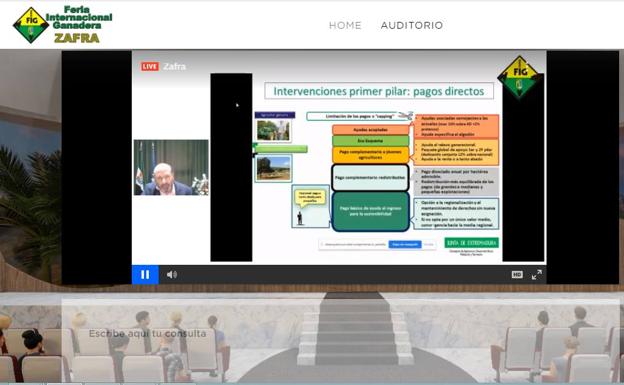The height and width of the screenshot is (385, 624).
Task: Click the dark green 'Pago básico' box
Action: coord(370,211)
